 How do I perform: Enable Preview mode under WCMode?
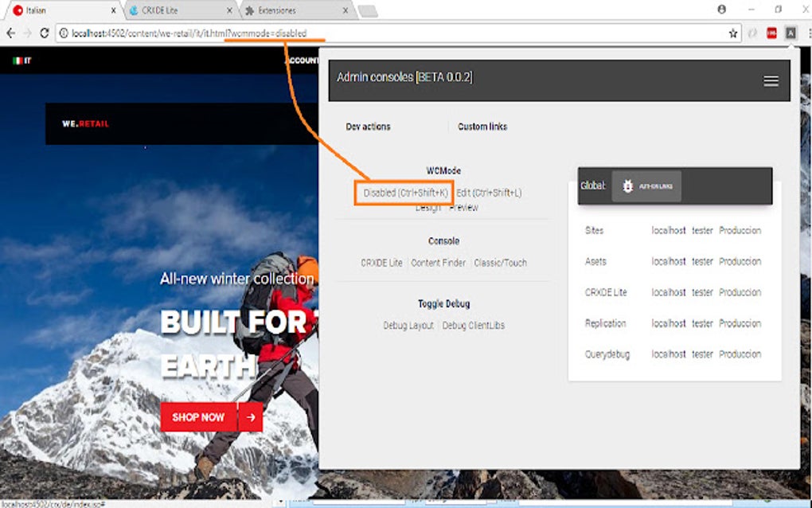tap(464, 207)
